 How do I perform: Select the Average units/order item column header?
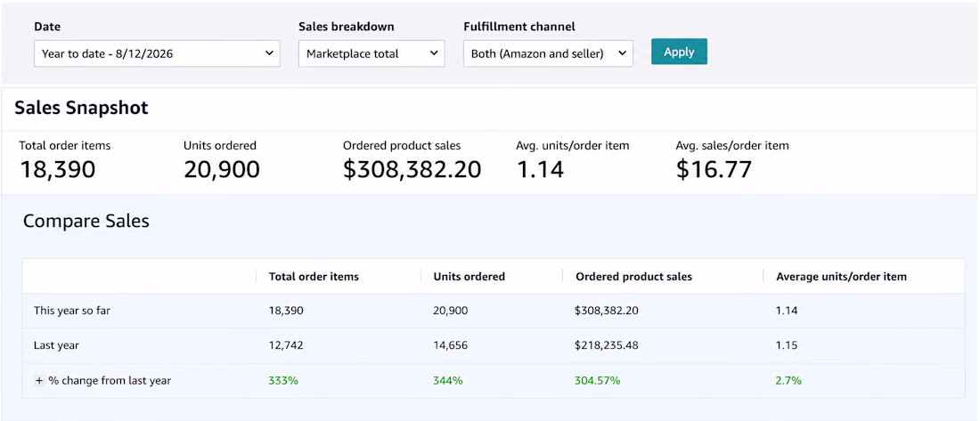(841, 276)
